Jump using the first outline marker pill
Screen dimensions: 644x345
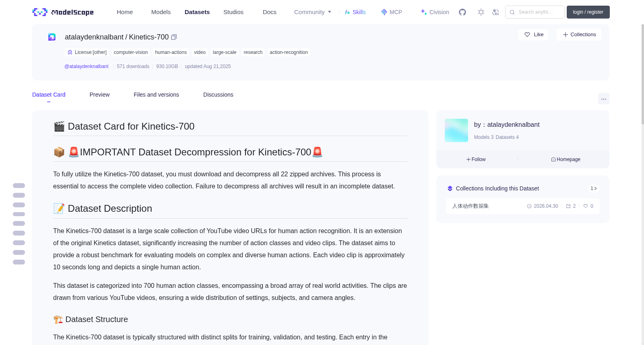[19, 186]
